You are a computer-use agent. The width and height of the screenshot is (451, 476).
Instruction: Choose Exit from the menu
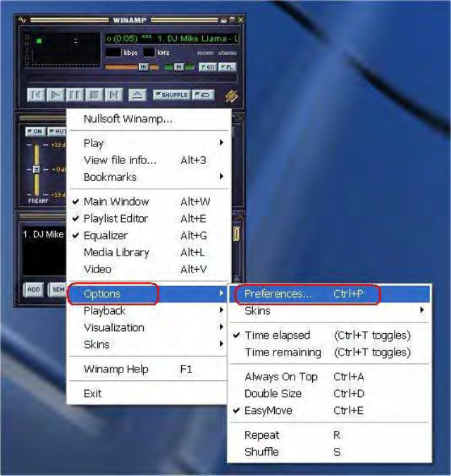[x=148, y=394]
